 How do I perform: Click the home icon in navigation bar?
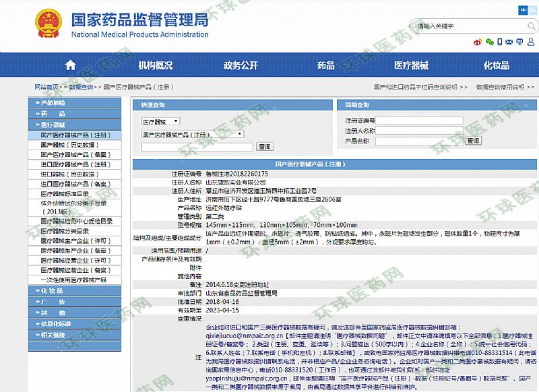pyautogui.click(x=70, y=65)
